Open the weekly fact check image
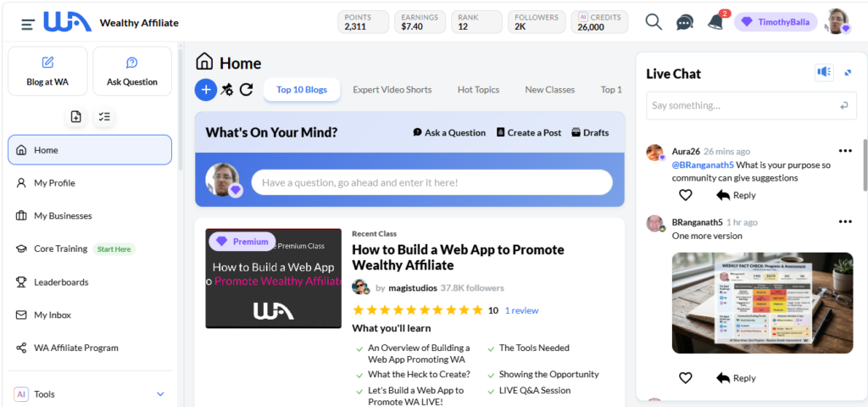The width and height of the screenshot is (868, 407). point(762,303)
